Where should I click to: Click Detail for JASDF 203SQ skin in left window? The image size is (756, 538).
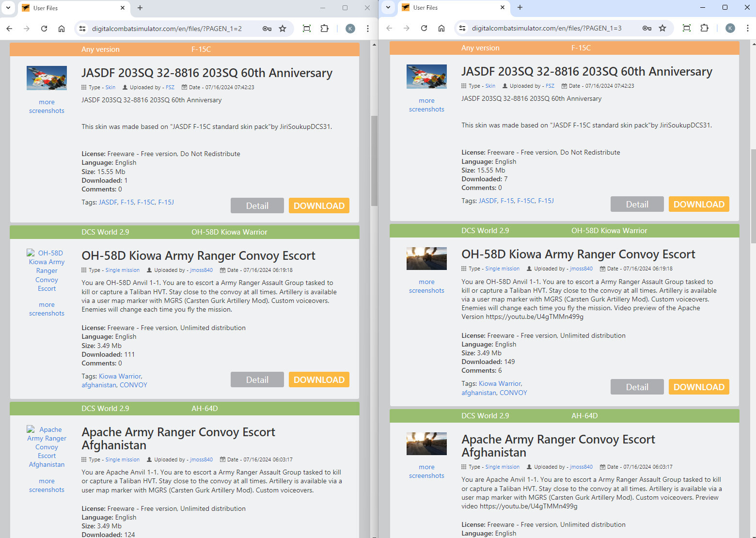click(x=257, y=206)
